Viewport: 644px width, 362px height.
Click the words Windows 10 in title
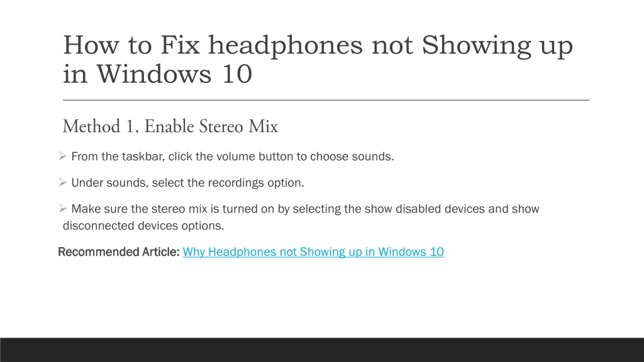pyautogui.click(x=174, y=74)
